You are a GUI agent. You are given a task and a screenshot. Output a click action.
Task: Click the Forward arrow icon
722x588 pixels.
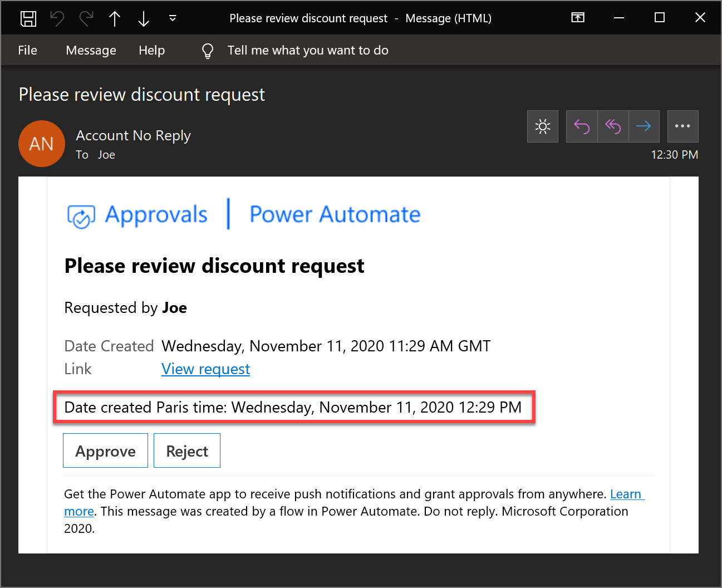pos(644,126)
